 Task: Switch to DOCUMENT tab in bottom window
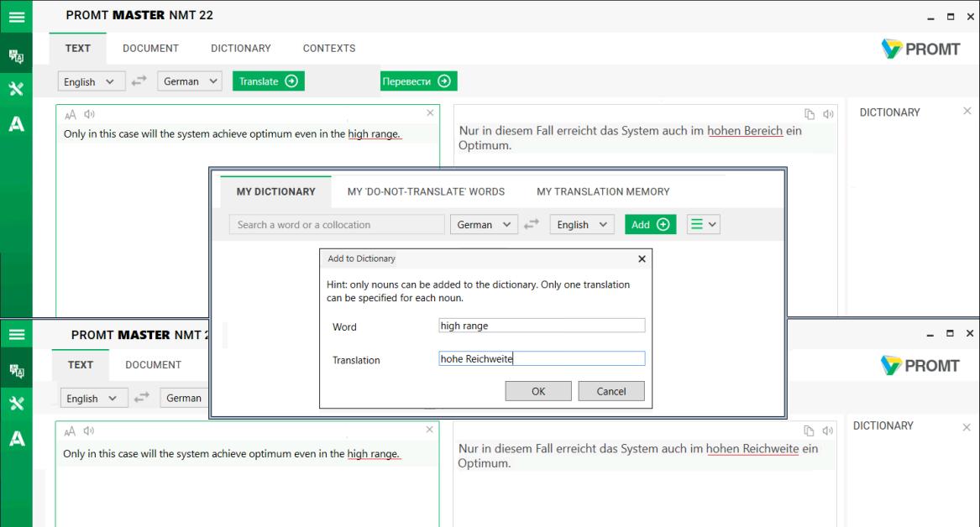(153, 365)
